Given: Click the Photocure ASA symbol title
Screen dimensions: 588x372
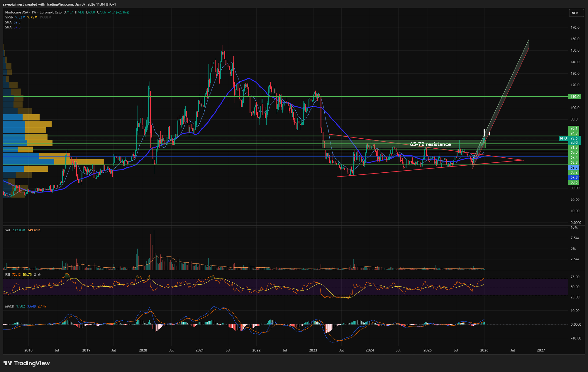Looking at the screenshot, I should [17, 12].
